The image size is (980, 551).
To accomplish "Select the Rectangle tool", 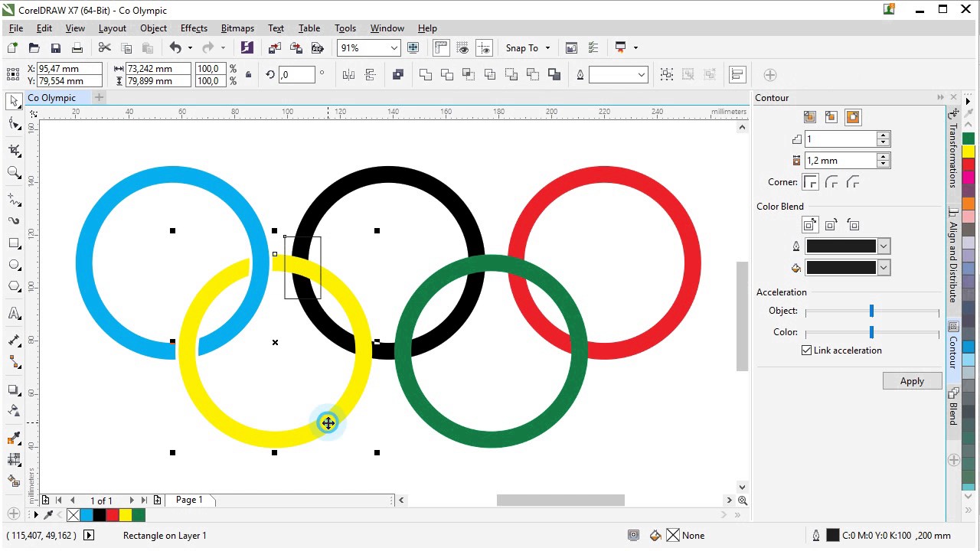I will tap(14, 243).
